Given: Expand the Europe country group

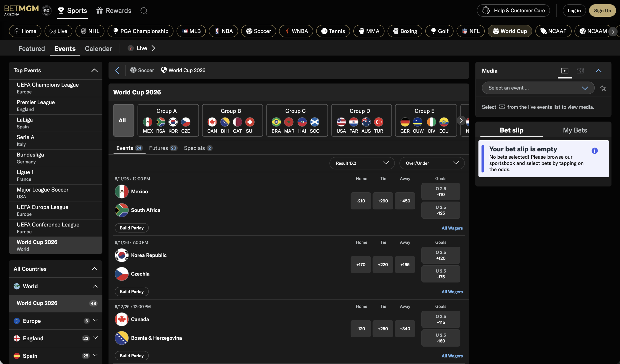Looking at the screenshot, I should coord(95,320).
